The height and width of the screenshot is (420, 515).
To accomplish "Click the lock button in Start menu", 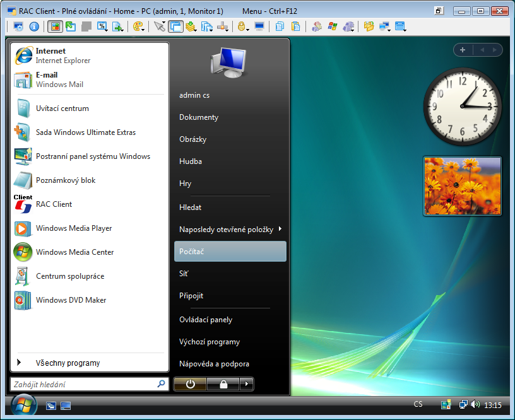I will [223, 384].
